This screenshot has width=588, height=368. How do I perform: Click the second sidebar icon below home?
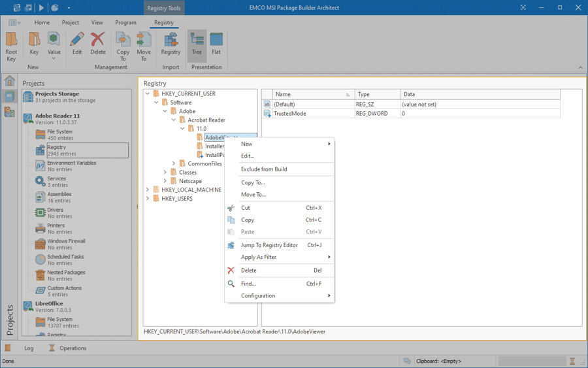pos(9,96)
